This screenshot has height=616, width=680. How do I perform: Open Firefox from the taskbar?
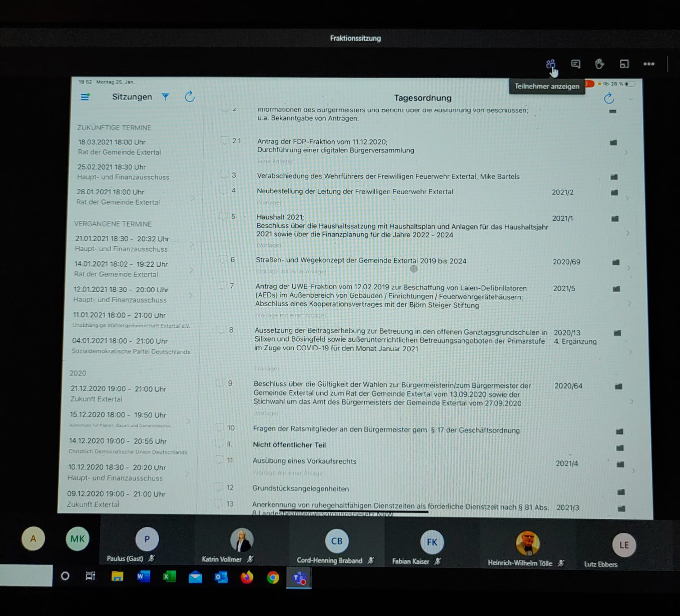coord(247,577)
